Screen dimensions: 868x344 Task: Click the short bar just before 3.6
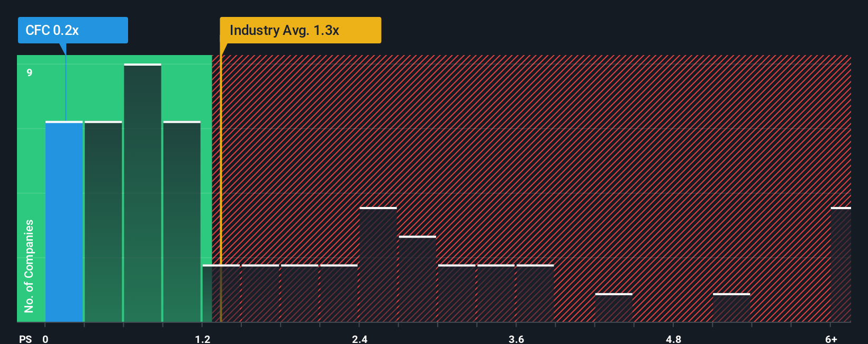(x=496, y=293)
